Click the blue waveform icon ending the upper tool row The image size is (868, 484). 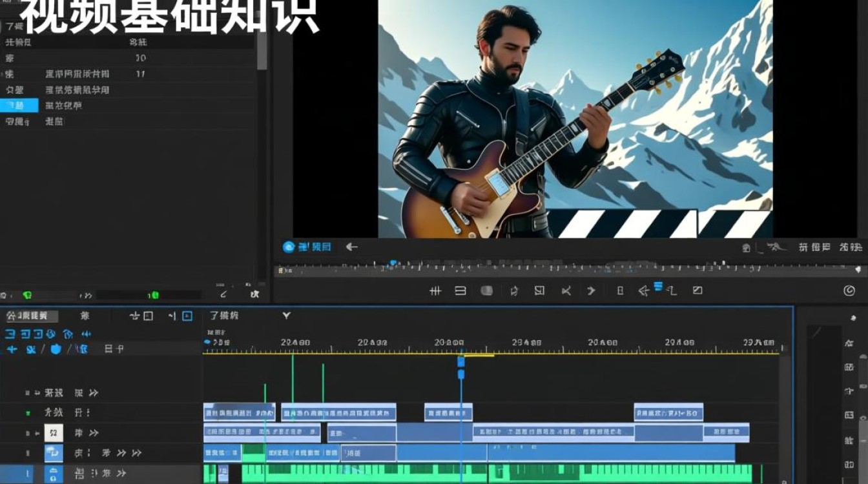(x=86, y=334)
